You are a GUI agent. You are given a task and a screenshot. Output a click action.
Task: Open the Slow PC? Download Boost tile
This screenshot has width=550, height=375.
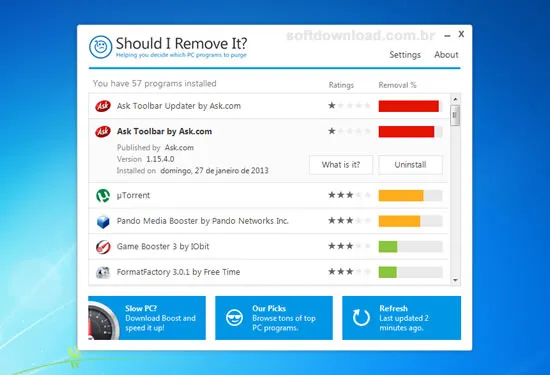(147, 318)
